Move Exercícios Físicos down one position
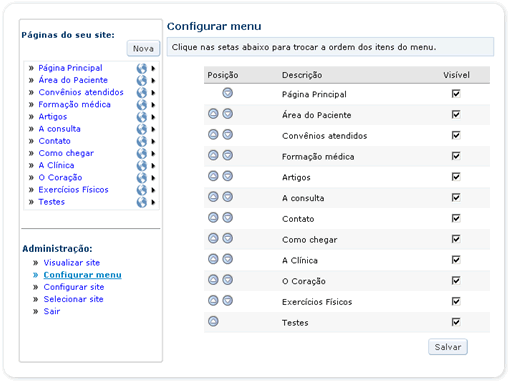Viewport: 509px width, 382px height. tap(227, 301)
